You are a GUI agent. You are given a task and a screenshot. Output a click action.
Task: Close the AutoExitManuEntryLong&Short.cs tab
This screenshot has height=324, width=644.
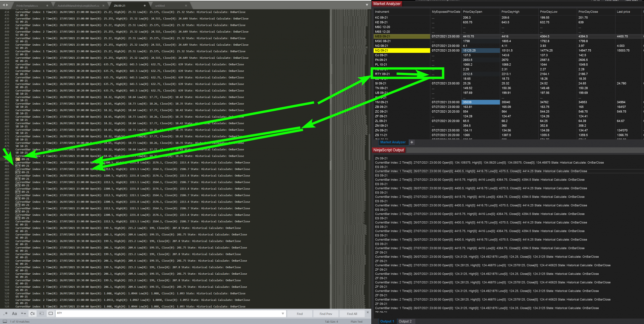point(103,6)
